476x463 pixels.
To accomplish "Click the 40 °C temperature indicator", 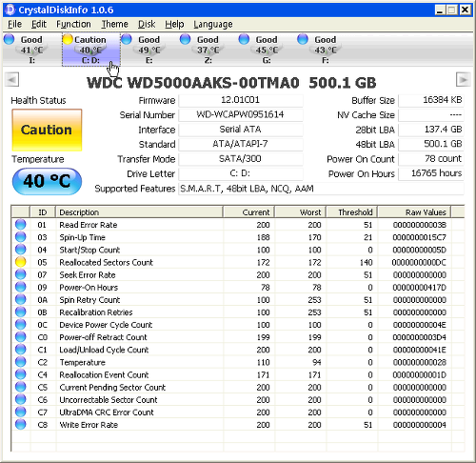I will coord(47,181).
